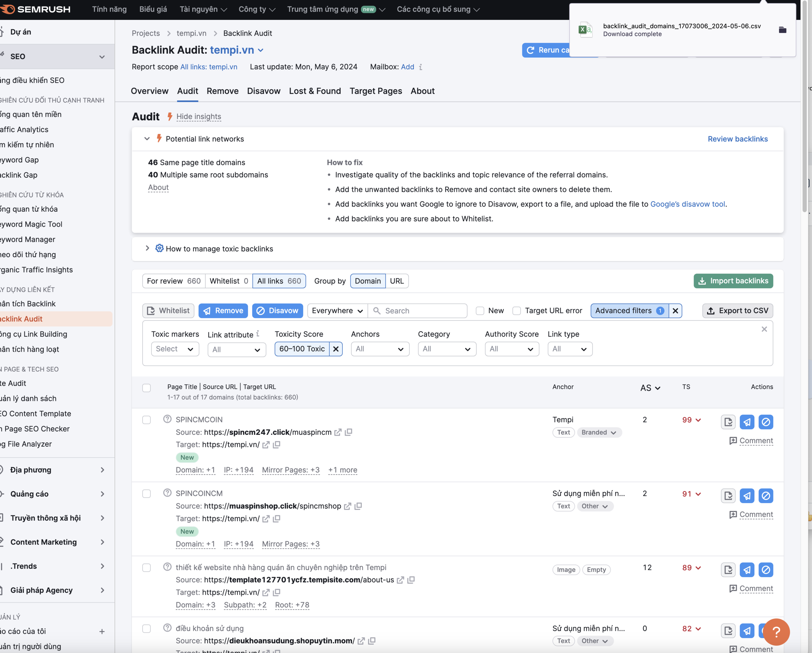Select the SPINCOINCM row checkbox

pos(147,494)
